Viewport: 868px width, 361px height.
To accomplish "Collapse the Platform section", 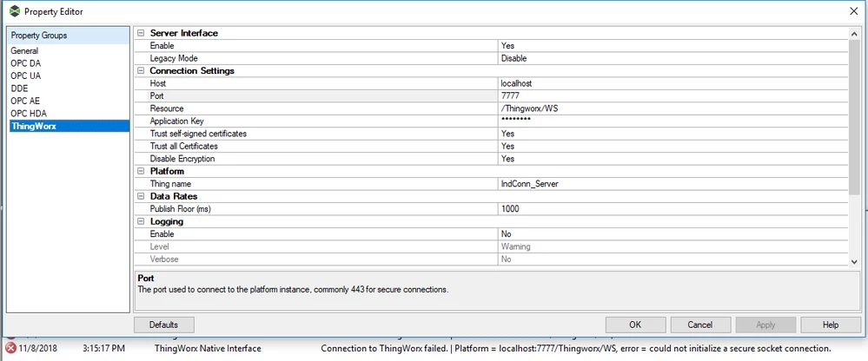I will tap(141, 171).
